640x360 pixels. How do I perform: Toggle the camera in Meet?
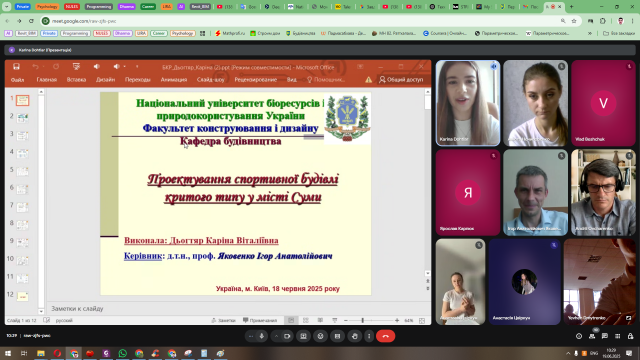[x=287, y=336]
